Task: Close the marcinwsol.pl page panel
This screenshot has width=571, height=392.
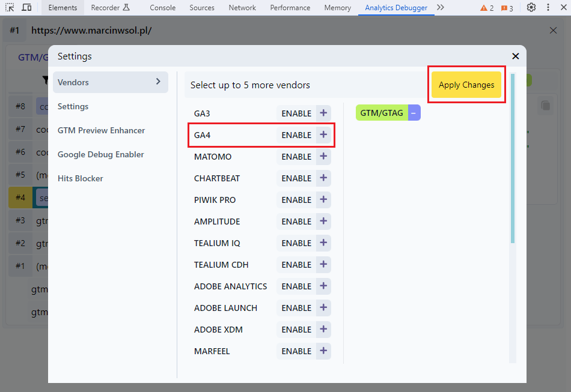Action: click(x=553, y=31)
